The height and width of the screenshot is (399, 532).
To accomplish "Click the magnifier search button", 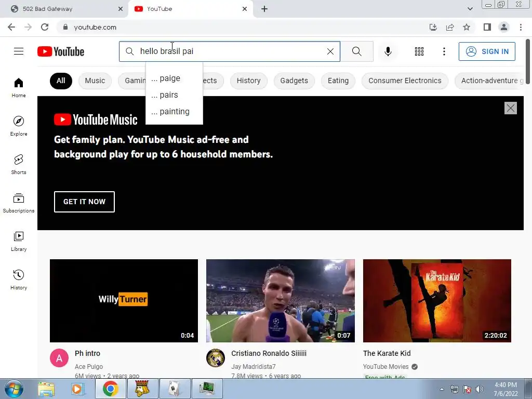I will pos(356,51).
